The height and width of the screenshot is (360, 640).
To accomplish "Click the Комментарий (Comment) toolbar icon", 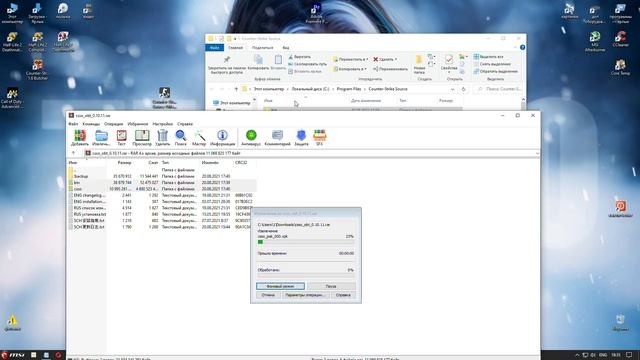I will tap(277, 135).
